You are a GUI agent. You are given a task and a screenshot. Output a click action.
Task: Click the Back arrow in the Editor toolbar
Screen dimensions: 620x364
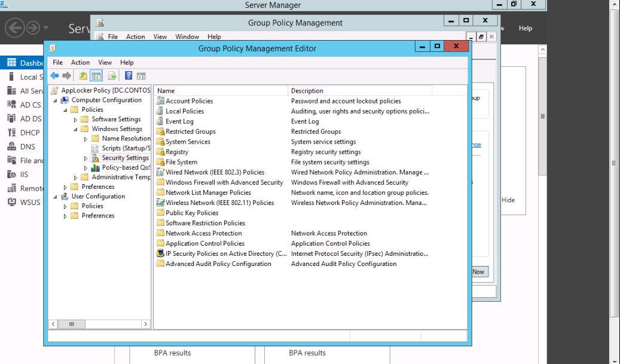[x=54, y=75]
